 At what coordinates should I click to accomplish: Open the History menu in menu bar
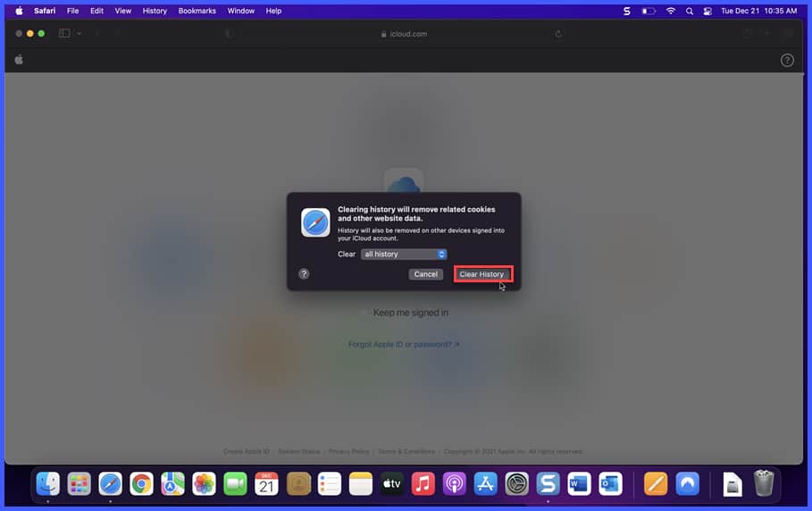[155, 11]
